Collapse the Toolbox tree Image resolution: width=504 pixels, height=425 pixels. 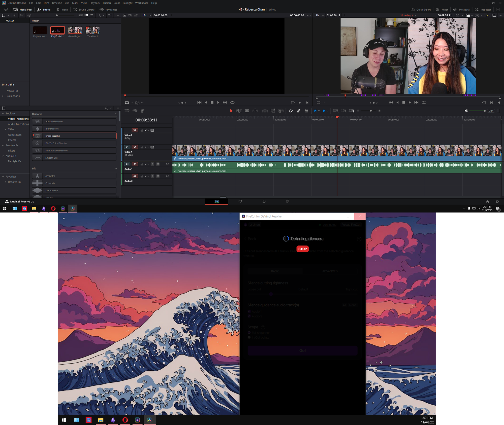point(3,114)
